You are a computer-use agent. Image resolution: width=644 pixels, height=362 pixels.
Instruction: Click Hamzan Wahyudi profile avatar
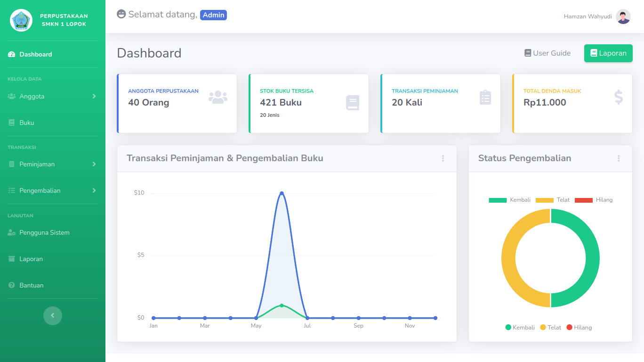(623, 16)
